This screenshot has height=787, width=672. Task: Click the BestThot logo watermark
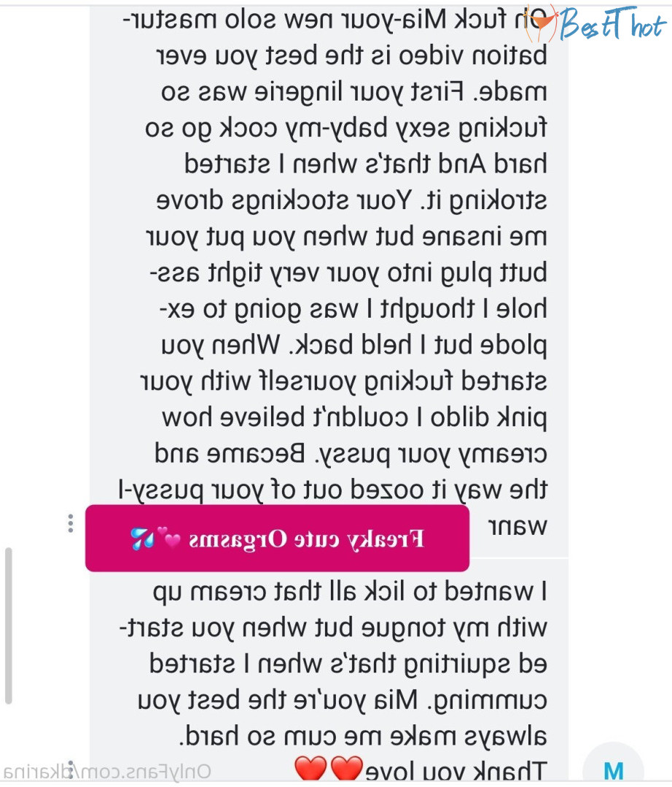pos(596,23)
